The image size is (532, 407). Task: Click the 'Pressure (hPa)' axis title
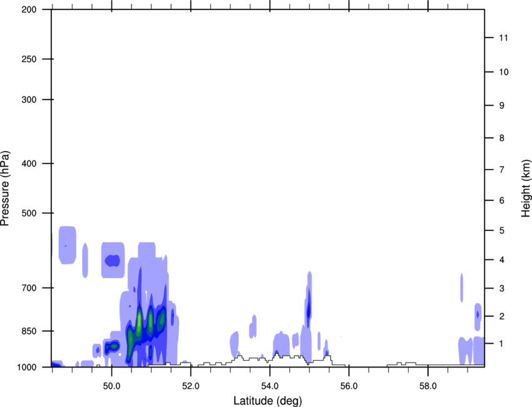click(x=5, y=188)
